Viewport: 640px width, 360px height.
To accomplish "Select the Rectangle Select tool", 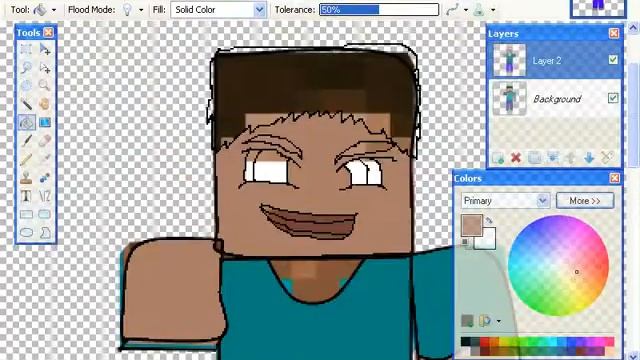I will (x=27, y=50).
